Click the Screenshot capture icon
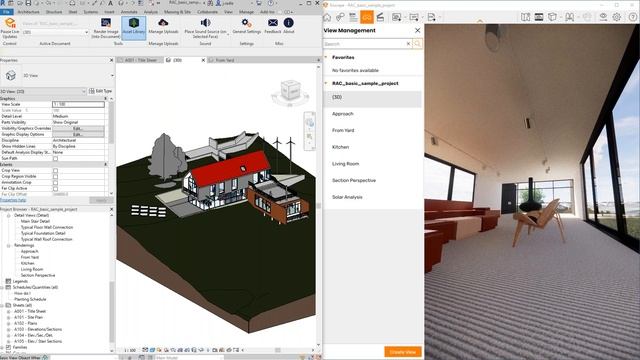 click(x=396, y=17)
